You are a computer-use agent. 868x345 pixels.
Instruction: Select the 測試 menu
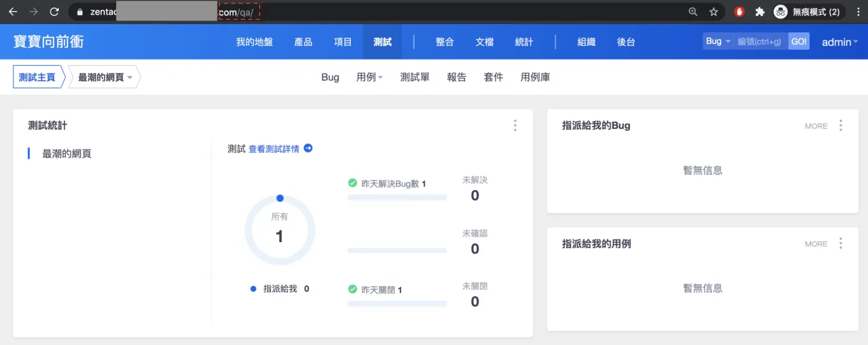(383, 42)
